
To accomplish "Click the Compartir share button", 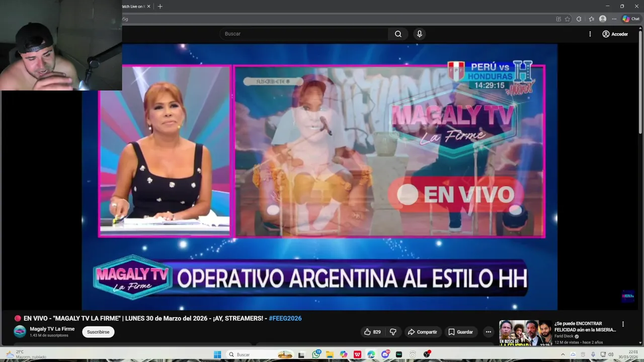I will pyautogui.click(x=423, y=332).
